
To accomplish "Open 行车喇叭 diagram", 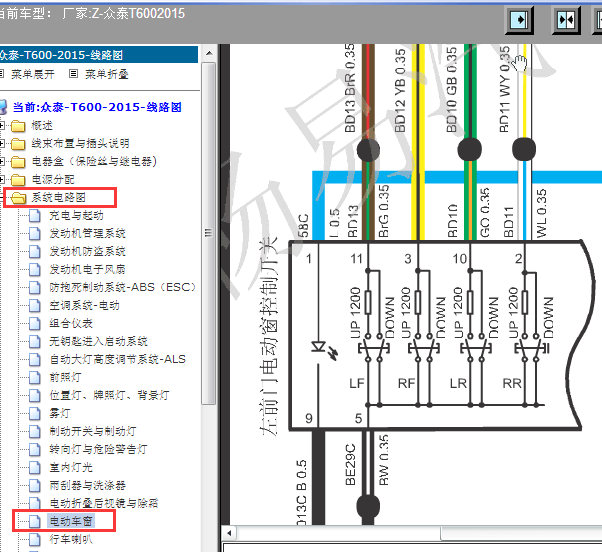I will pyautogui.click(x=71, y=539).
